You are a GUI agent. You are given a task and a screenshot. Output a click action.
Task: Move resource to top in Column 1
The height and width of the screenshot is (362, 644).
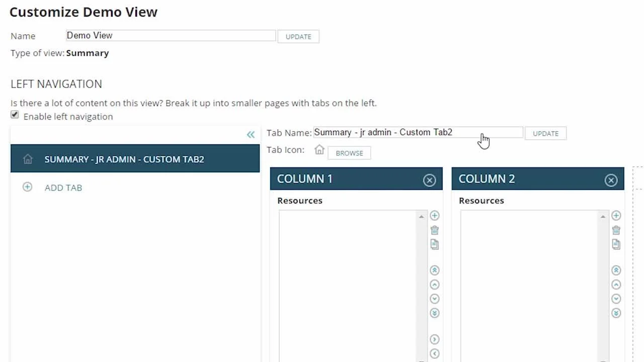pyautogui.click(x=435, y=270)
